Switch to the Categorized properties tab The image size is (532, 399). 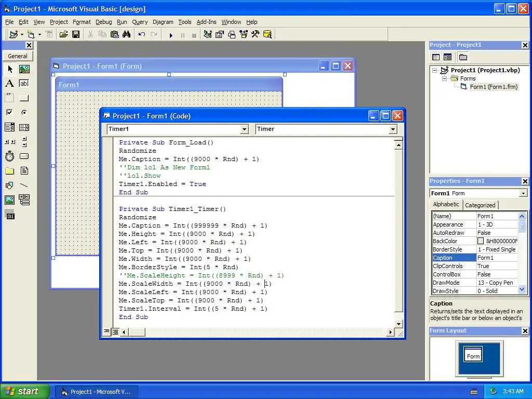[480, 205]
